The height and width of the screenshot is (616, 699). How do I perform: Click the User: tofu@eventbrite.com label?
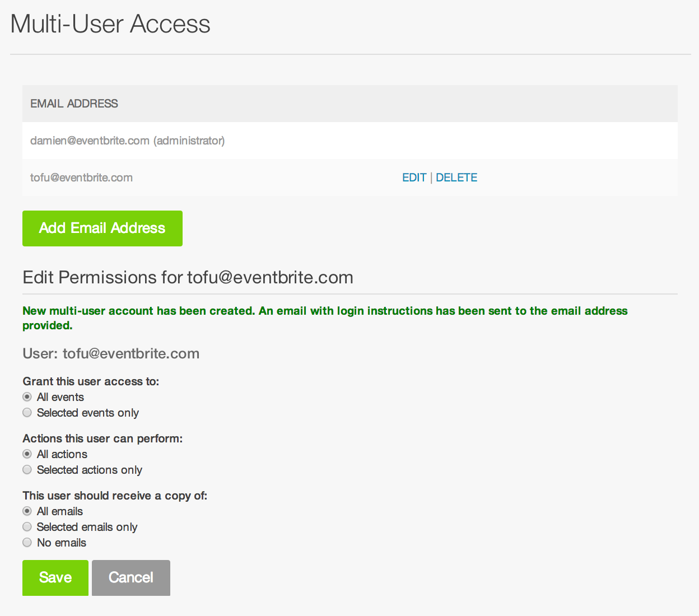click(x=111, y=353)
